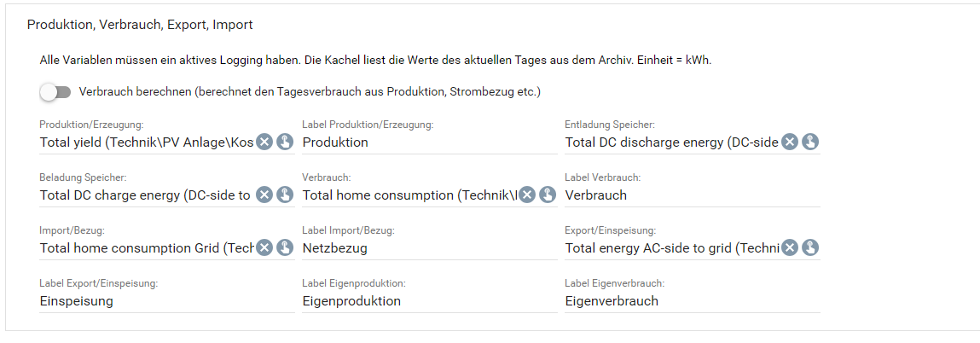
Task: Open variable picker for Produktion/Erzeugung
Action: point(284,142)
